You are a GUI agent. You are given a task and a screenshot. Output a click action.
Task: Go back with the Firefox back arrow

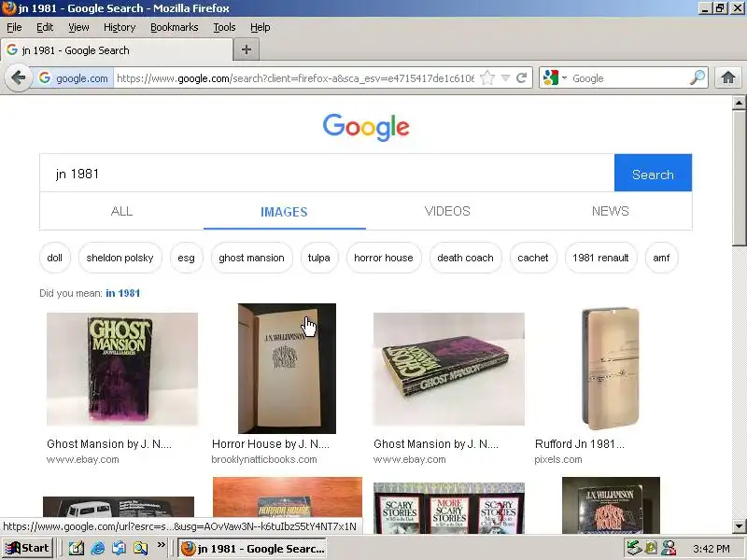pos(18,77)
